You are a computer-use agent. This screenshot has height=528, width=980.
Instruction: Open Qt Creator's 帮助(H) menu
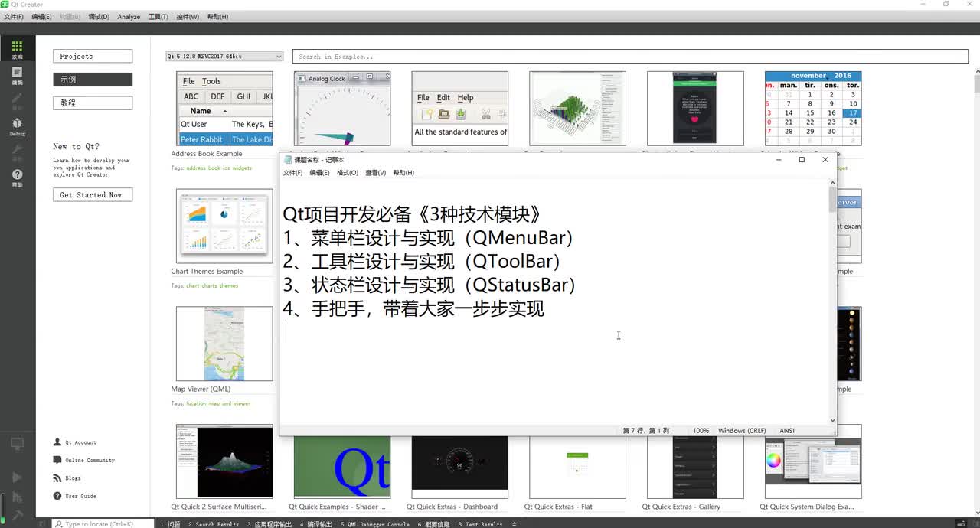[217, 17]
